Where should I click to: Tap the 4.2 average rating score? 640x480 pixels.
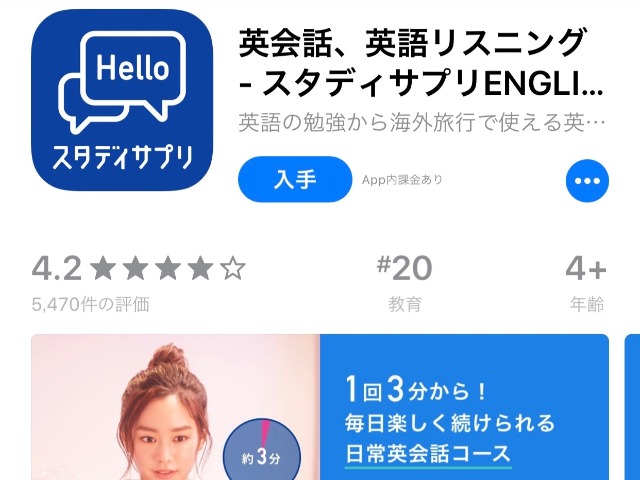(x=57, y=269)
